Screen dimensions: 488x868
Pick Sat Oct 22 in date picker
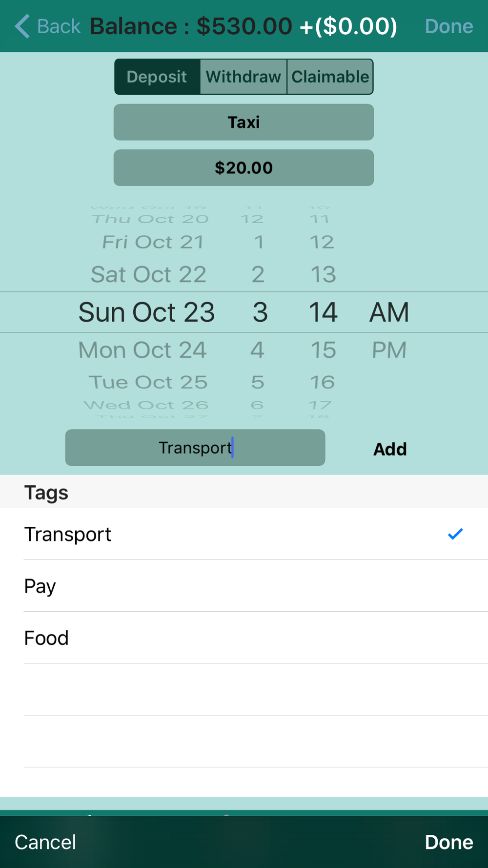(148, 274)
